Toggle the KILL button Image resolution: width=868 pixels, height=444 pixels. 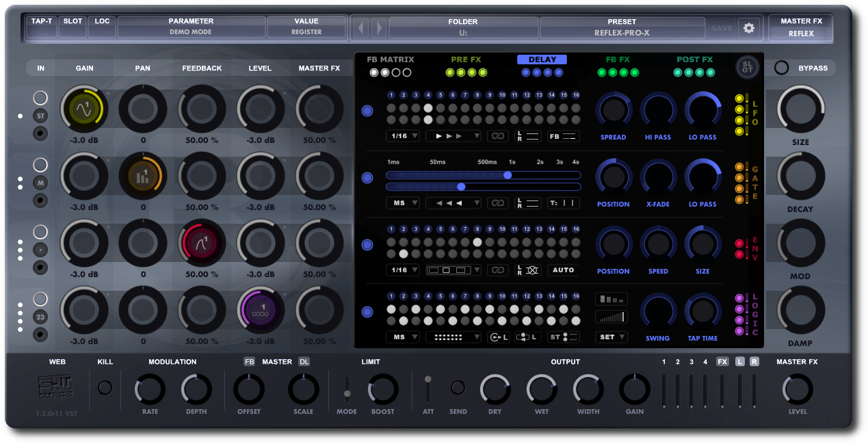105,388
